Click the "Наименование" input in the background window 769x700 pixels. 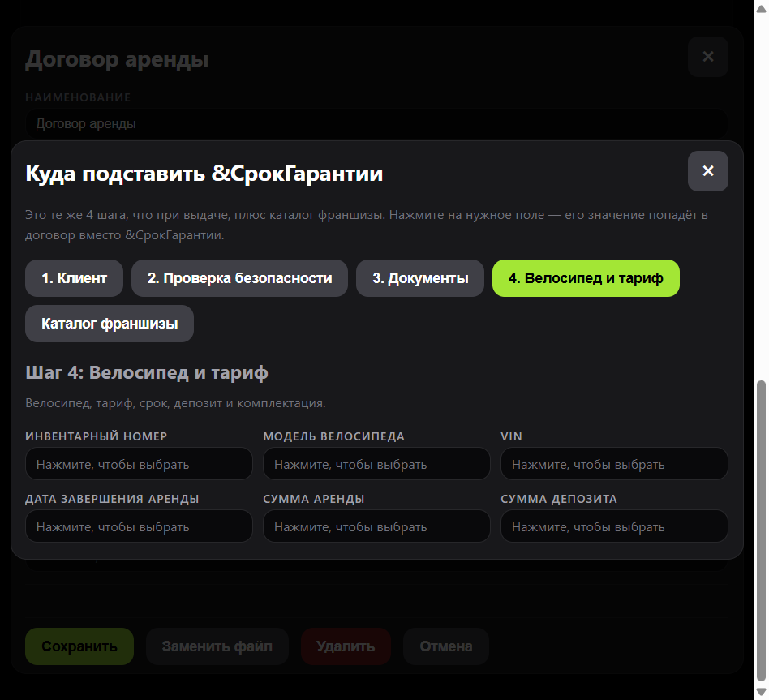[x=376, y=123]
